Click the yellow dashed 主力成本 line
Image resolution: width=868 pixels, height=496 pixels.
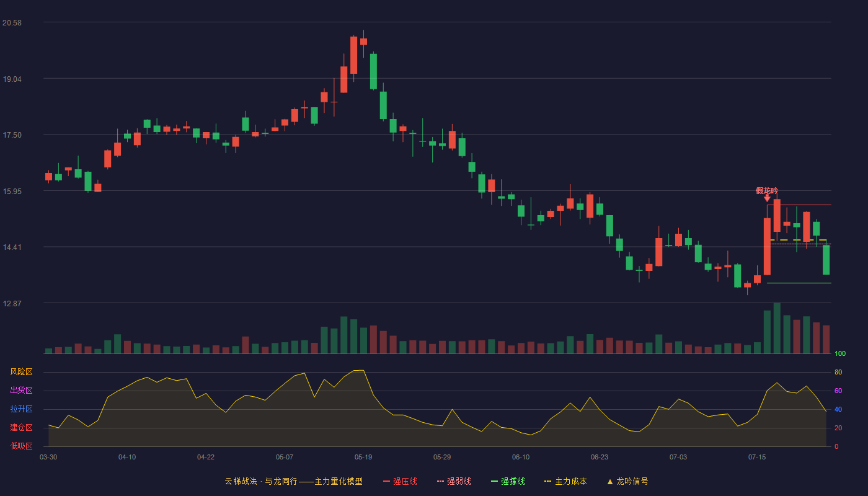point(798,240)
